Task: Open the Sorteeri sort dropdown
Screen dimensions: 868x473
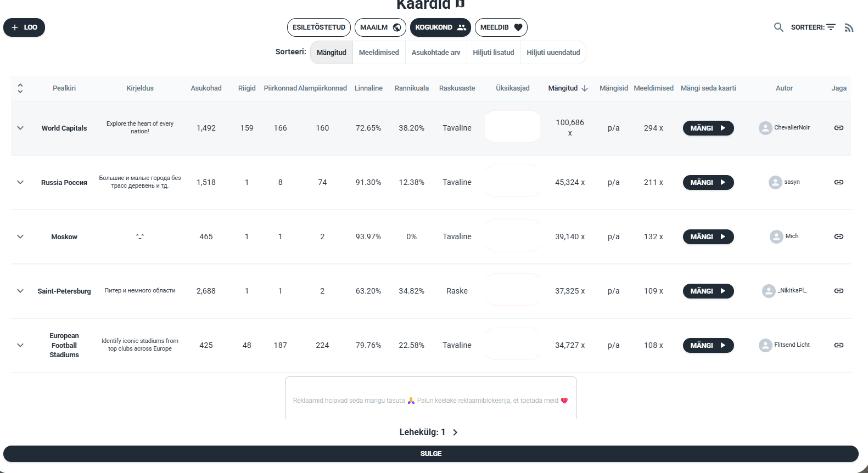Action: point(813,27)
